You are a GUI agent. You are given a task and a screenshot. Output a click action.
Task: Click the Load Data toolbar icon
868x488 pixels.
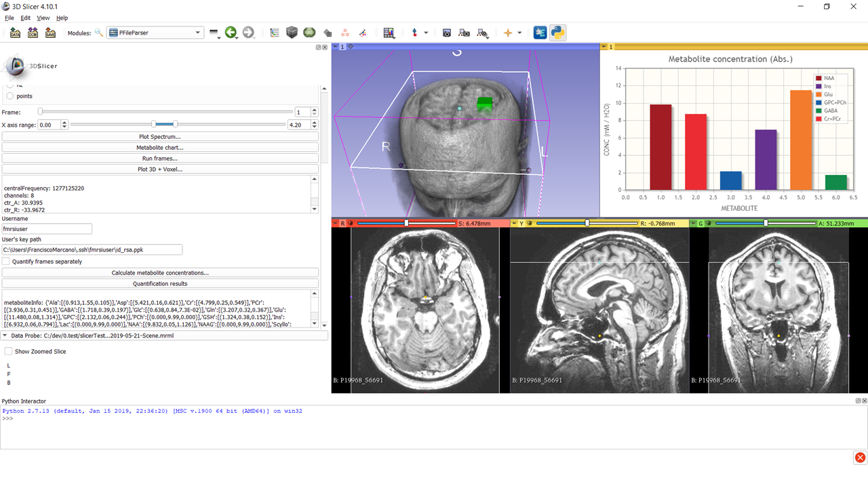(15, 33)
